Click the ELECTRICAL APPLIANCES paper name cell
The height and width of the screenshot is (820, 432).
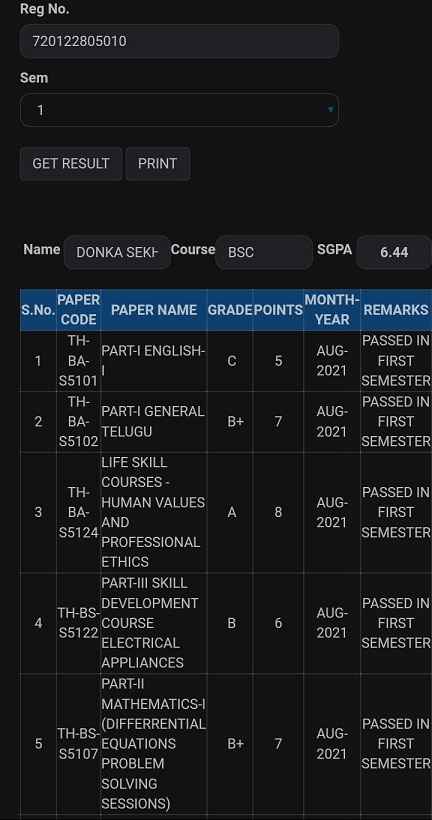coord(154,623)
